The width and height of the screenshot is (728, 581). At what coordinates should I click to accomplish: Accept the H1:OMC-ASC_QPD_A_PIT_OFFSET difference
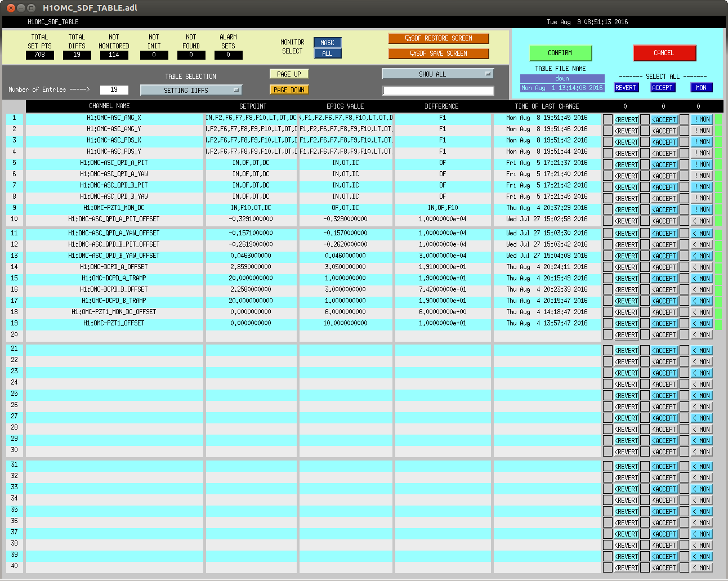pyautogui.click(x=664, y=221)
